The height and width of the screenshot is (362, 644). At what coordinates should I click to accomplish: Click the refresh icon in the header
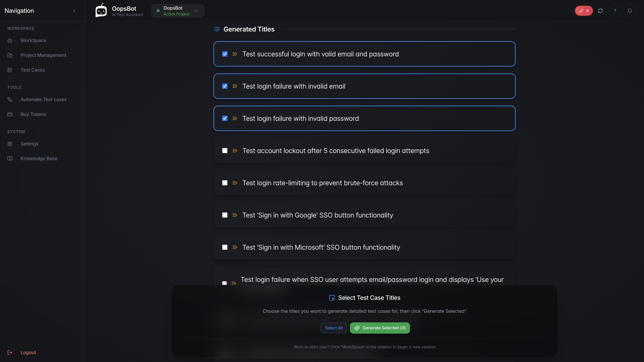point(600,11)
